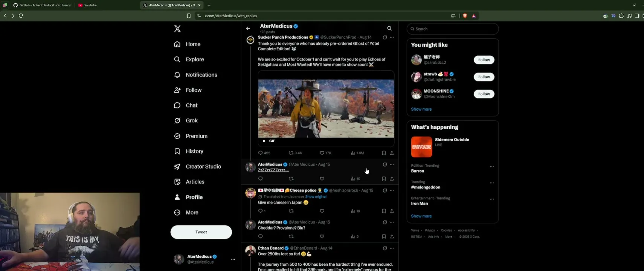644x271 pixels.
Task: Show original Japanese text
Action: 316,196
